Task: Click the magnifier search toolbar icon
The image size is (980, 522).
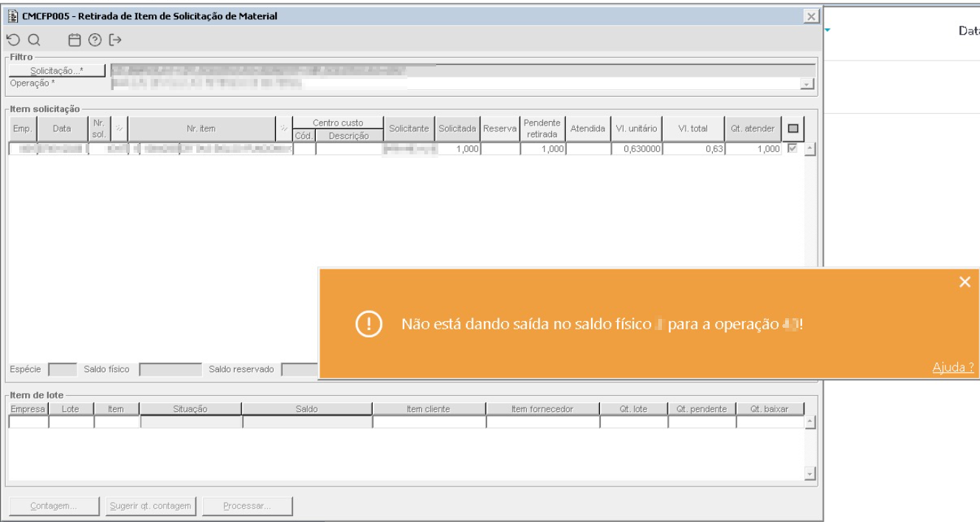Action: (33, 39)
